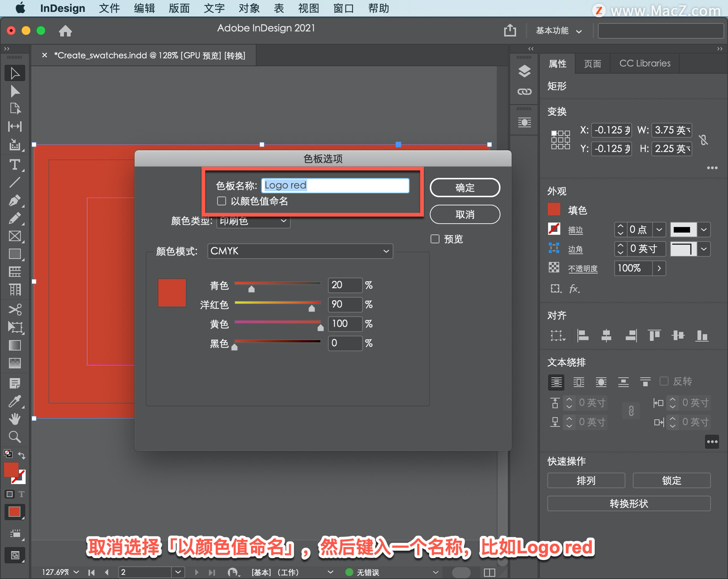Choose the Hand tool
Image resolution: width=728 pixels, height=579 pixels.
(15, 419)
